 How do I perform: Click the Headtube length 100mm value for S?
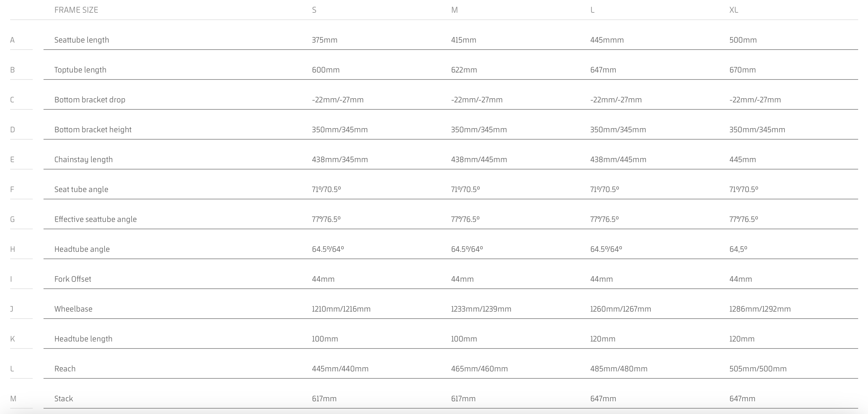pos(325,339)
